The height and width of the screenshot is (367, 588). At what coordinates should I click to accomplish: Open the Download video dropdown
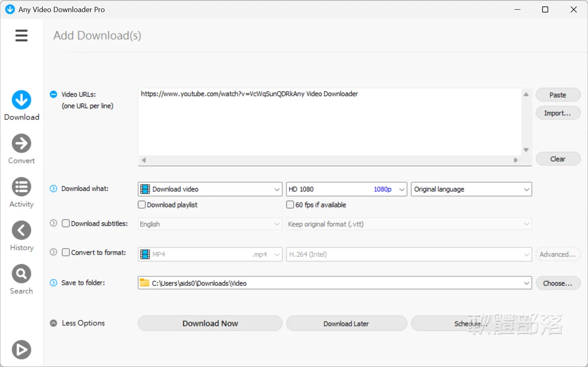210,189
